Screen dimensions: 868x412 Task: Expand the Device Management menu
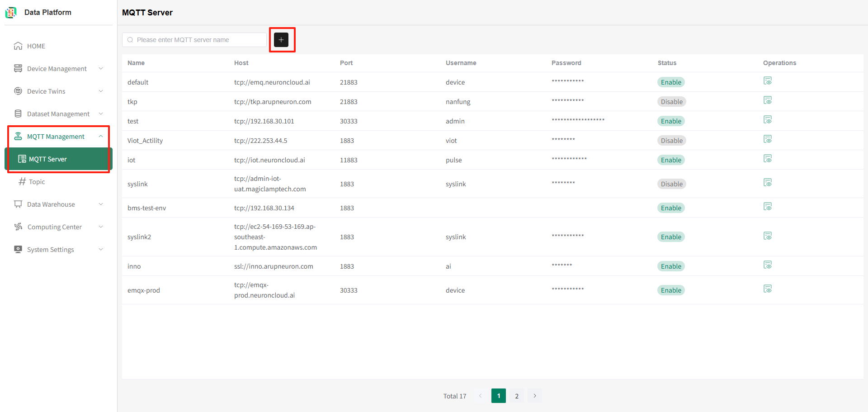point(58,69)
